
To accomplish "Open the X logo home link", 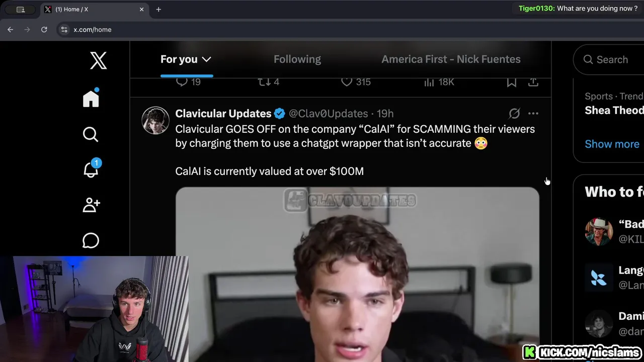I will click(98, 60).
